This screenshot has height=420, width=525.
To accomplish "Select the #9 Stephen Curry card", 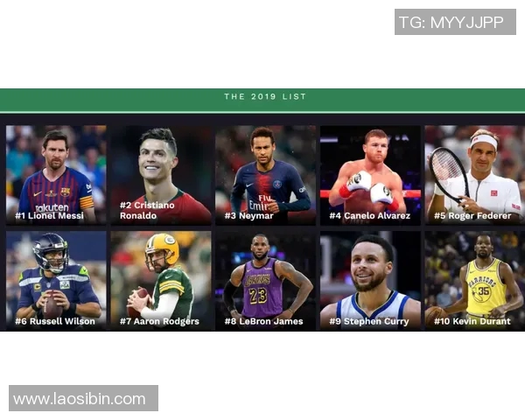I will tap(370, 280).
